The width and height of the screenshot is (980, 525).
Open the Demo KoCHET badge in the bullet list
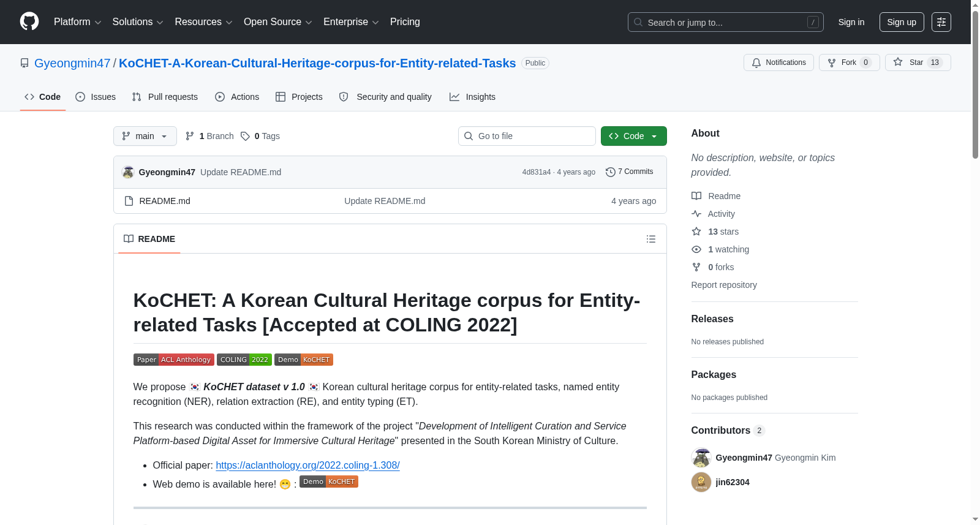tap(329, 482)
